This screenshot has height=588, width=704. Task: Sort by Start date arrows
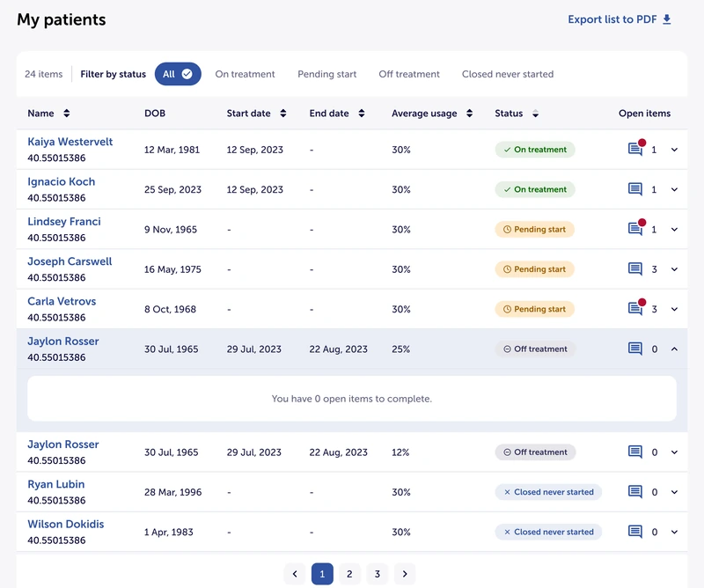[x=282, y=114]
